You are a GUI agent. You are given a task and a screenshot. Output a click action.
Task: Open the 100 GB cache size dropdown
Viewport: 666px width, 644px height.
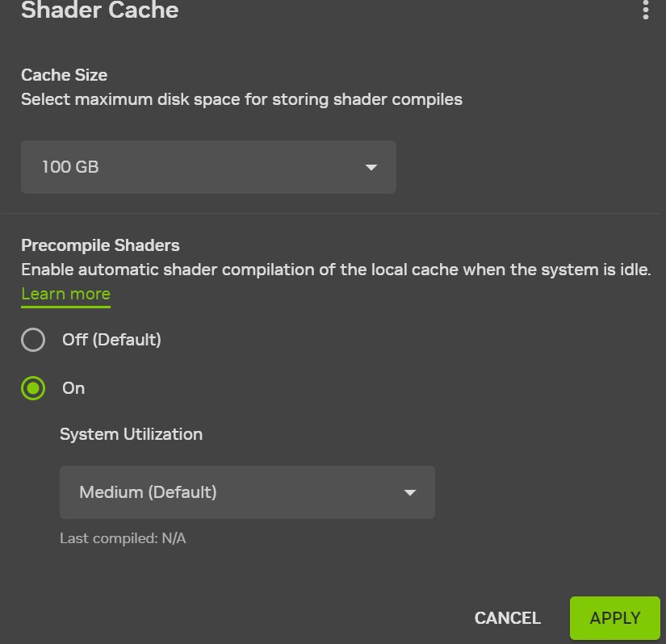(x=208, y=167)
